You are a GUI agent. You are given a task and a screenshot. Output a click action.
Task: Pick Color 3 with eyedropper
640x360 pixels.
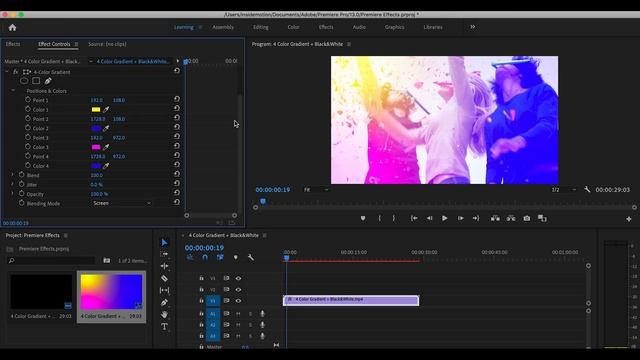pyautogui.click(x=106, y=147)
